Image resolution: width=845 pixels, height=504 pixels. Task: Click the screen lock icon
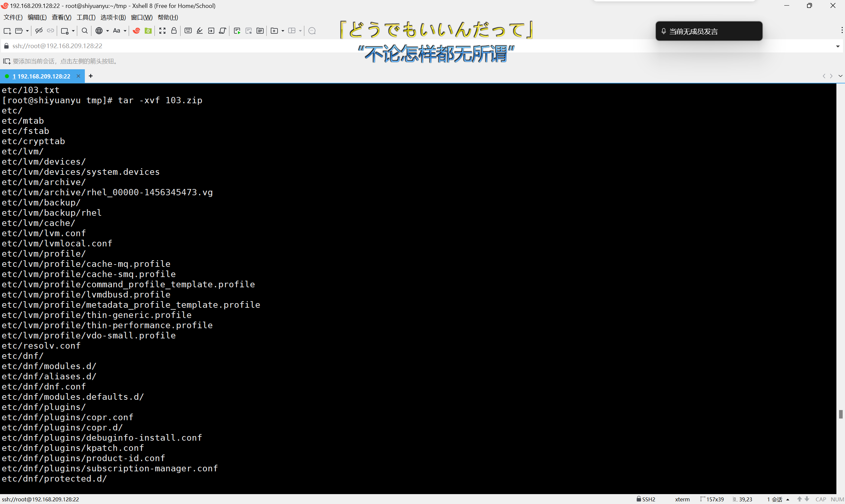[174, 31]
